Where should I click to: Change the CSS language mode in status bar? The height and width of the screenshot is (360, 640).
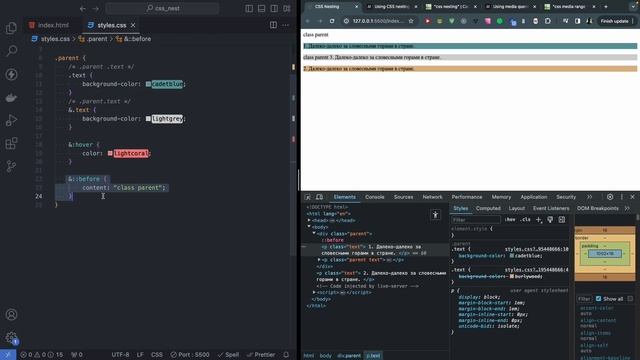(x=157, y=355)
